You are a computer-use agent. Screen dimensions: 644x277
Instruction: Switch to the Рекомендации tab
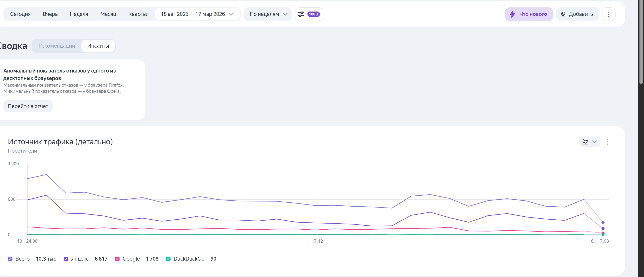[x=57, y=46]
